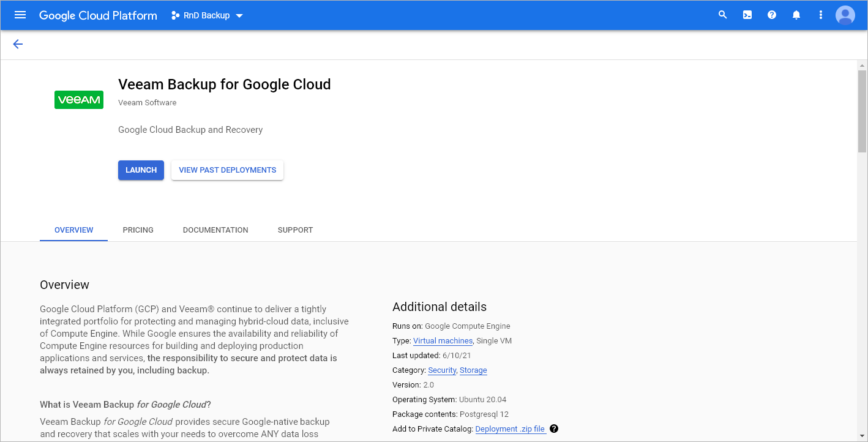
Task: Click the search magnifier icon
Action: 723,15
